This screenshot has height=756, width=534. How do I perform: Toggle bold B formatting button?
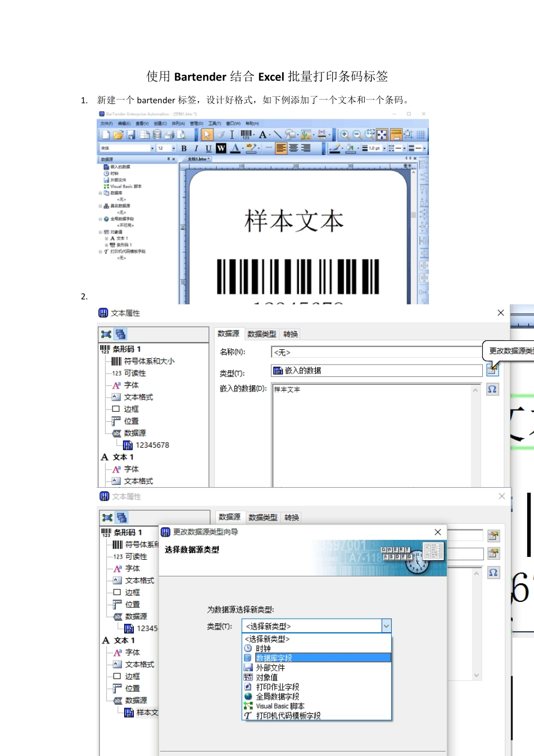(184, 148)
